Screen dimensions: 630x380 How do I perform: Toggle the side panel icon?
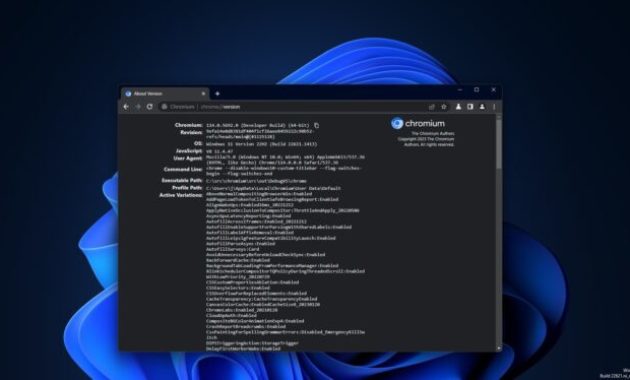tap(470, 107)
